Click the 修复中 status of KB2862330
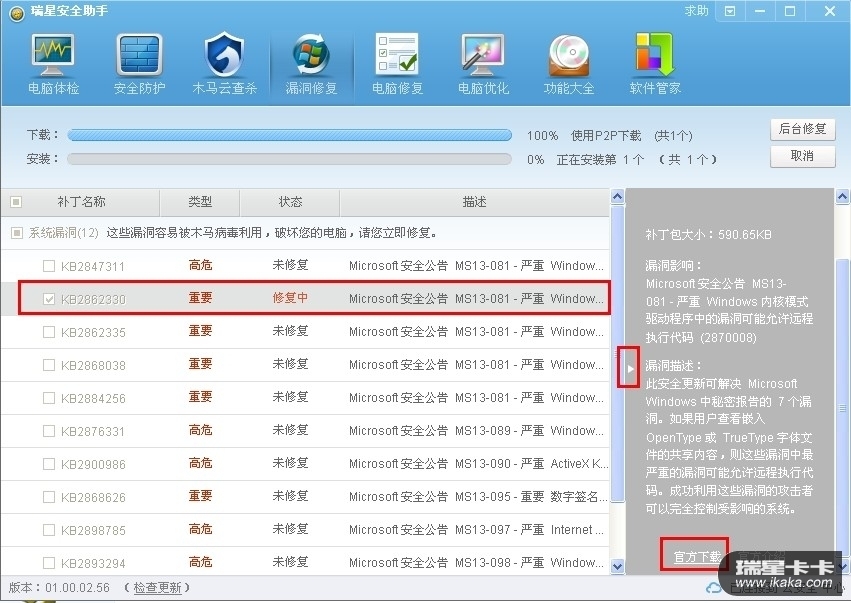 [x=290, y=298]
